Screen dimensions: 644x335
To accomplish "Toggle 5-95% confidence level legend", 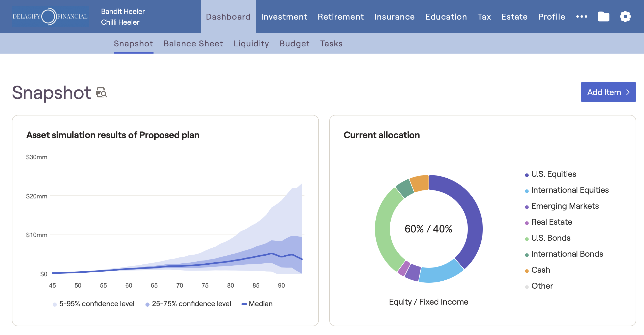I will click(93, 304).
